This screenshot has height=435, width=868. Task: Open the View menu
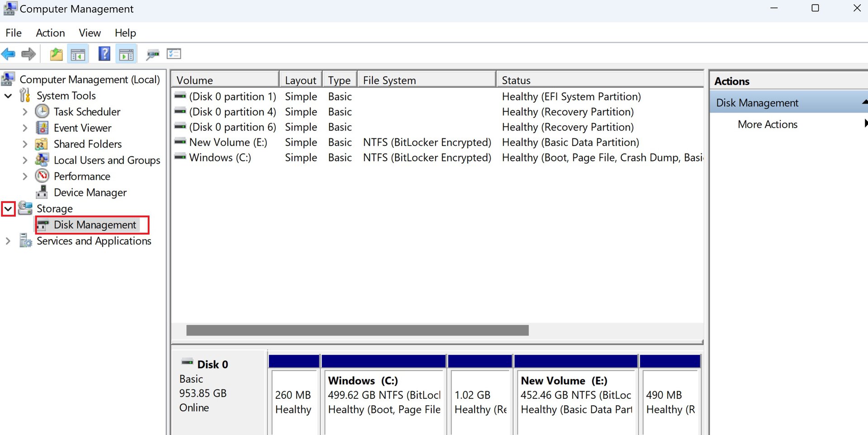(90, 33)
